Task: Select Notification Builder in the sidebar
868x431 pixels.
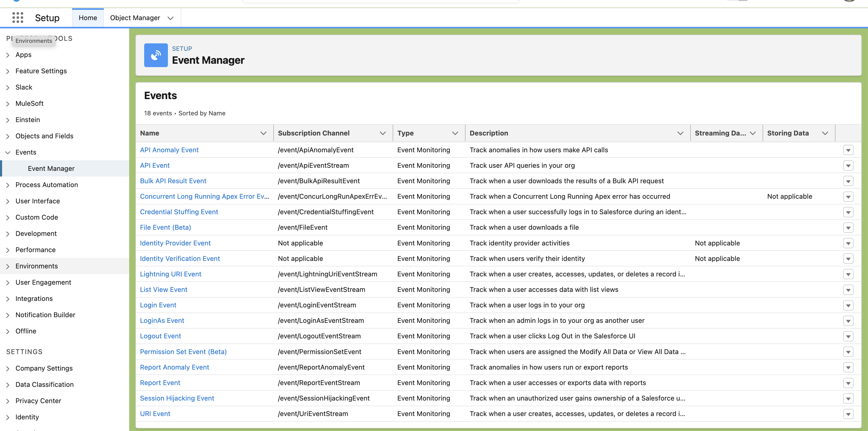Action: (45, 315)
